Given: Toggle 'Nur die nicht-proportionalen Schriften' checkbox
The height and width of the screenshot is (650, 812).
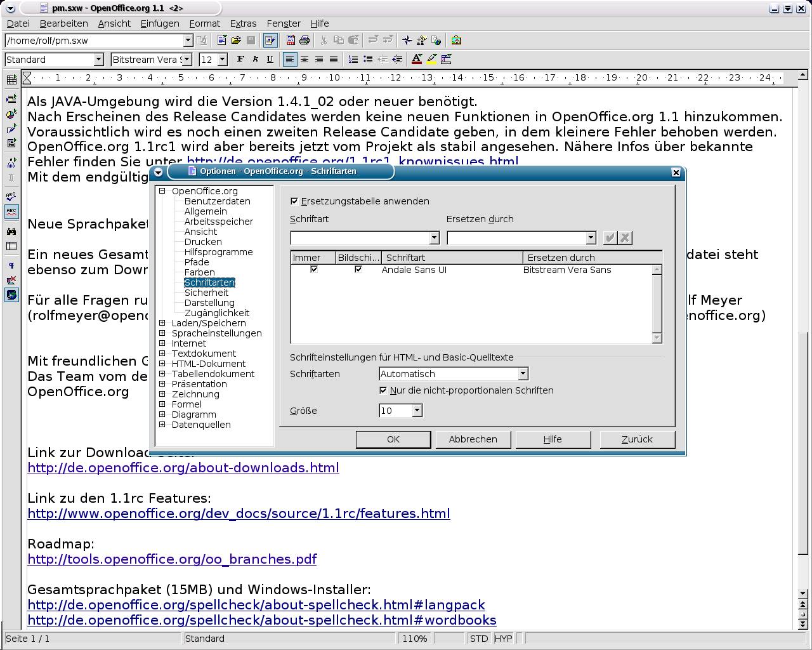Looking at the screenshot, I should (x=383, y=390).
